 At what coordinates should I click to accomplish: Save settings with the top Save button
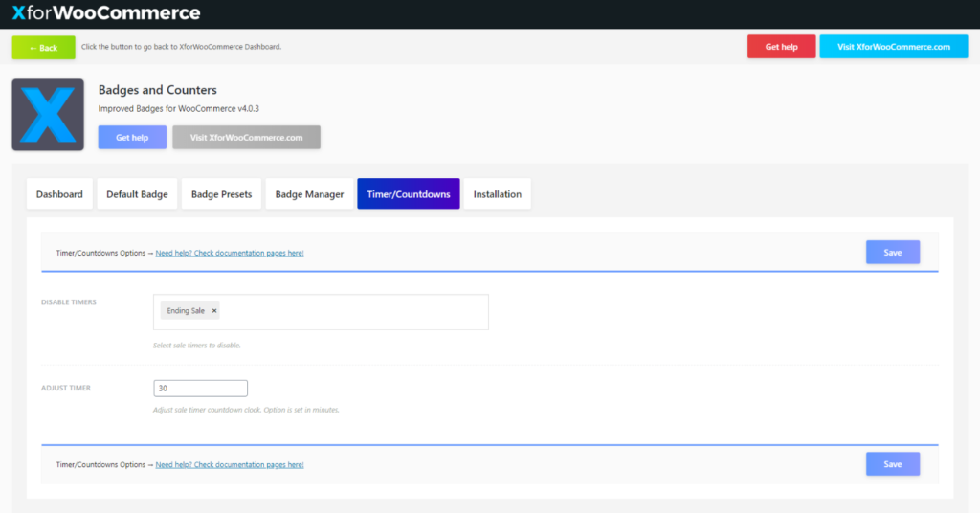click(893, 252)
